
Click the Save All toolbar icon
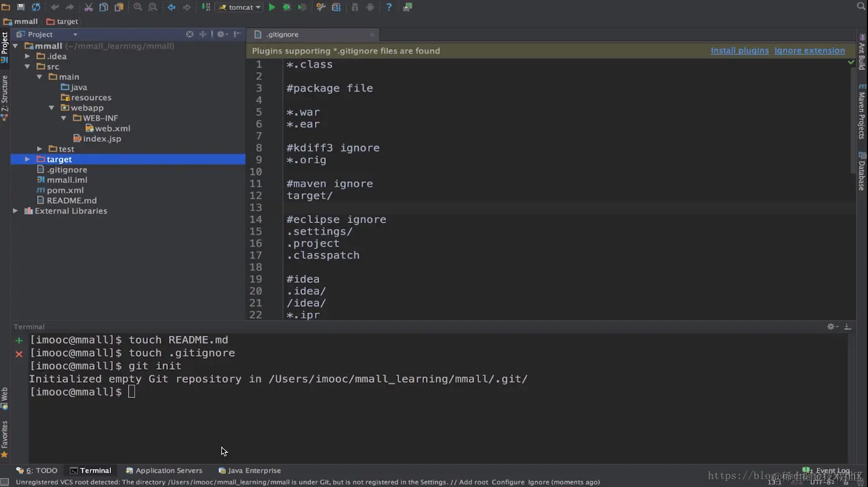[x=20, y=7]
